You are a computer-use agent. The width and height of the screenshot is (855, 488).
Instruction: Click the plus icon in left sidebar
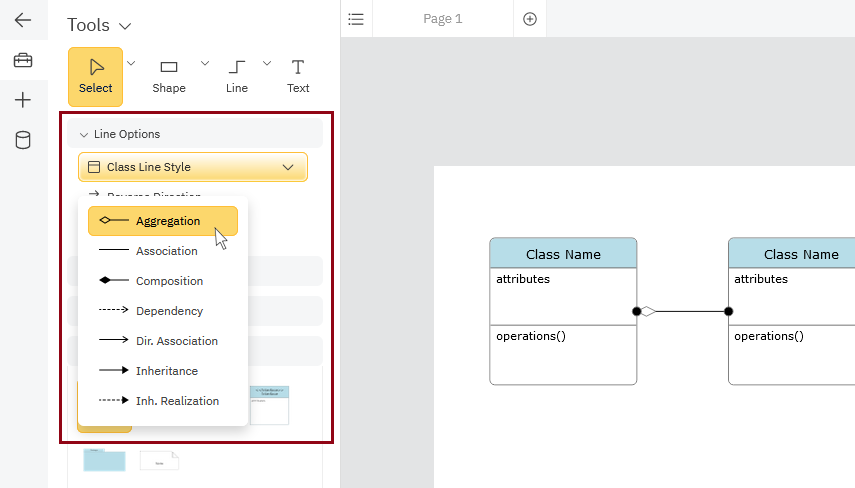tap(23, 100)
